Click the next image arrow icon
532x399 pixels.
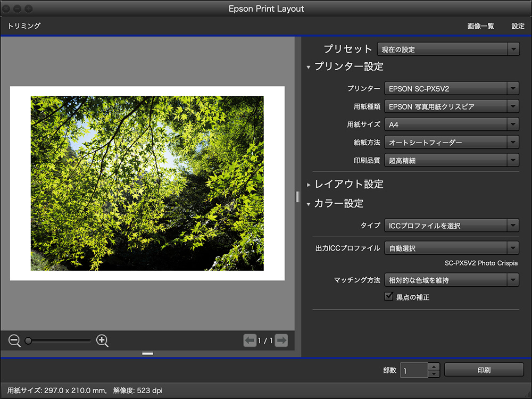[x=281, y=340]
